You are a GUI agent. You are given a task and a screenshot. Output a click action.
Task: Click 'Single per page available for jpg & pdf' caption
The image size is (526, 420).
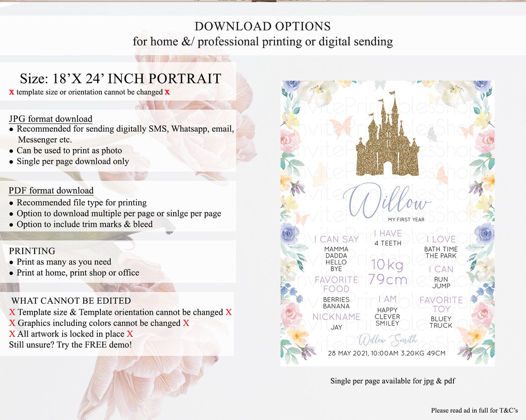click(x=392, y=381)
